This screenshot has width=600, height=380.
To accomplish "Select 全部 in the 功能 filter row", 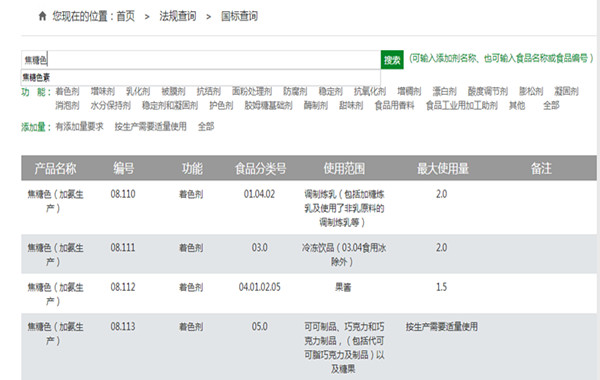I will 551,105.
